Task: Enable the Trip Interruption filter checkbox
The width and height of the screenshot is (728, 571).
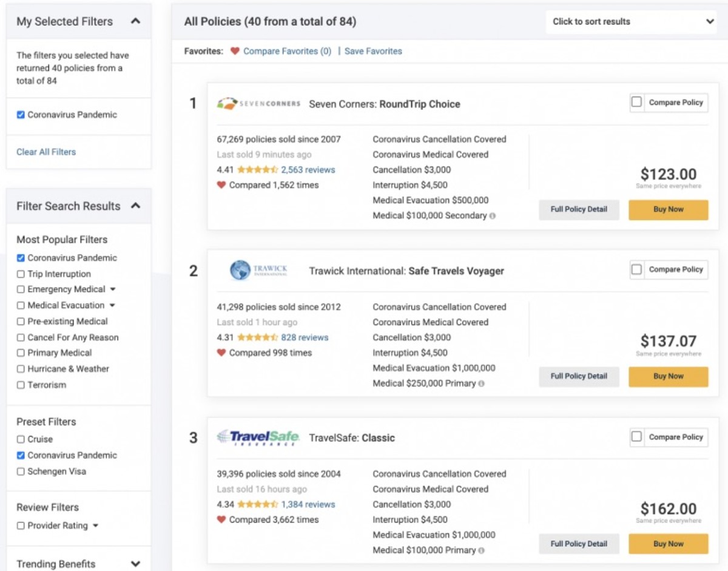Action: [21, 274]
